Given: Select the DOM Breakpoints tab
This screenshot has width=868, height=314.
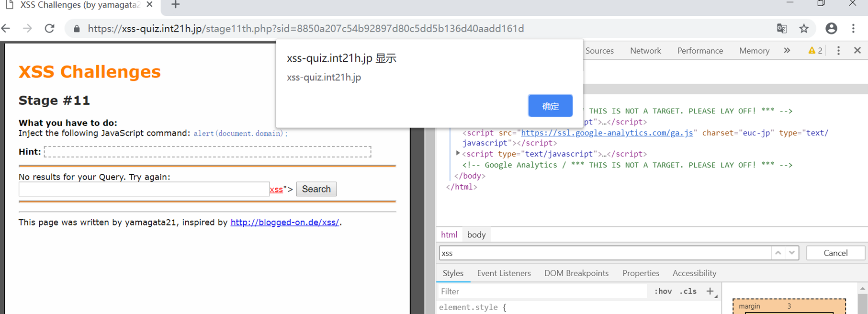Looking at the screenshot, I should click(x=576, y=273).
